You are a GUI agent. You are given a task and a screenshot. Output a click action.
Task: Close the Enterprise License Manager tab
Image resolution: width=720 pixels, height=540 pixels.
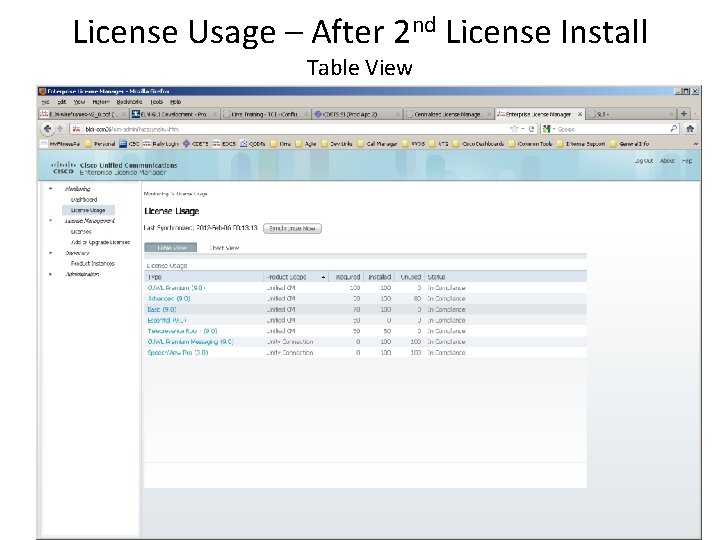580,114
